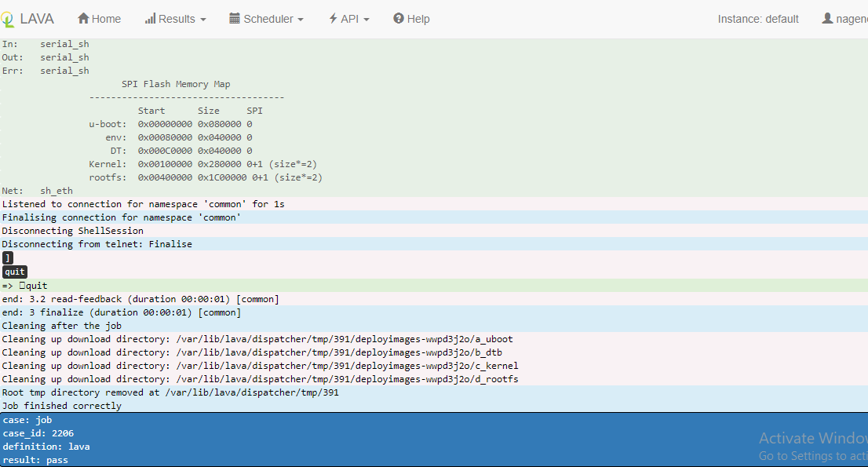Click the dark 'quit' badge
The height and width of the screenshot is (467, 868).
(15, 272)
